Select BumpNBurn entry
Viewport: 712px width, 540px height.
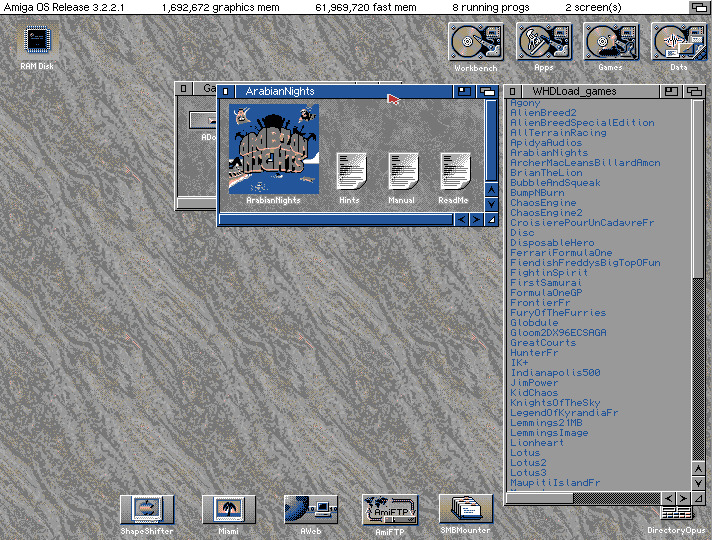(x=537, y=193)
